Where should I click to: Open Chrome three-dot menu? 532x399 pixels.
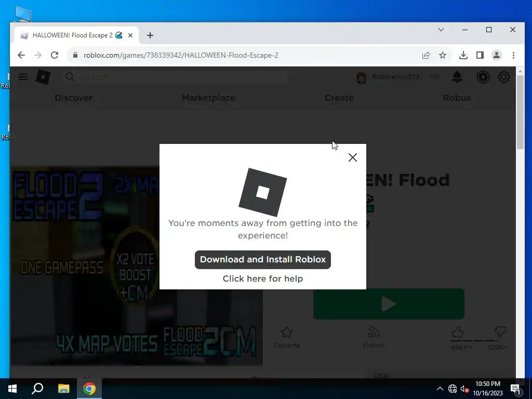[x=513, y=55]
